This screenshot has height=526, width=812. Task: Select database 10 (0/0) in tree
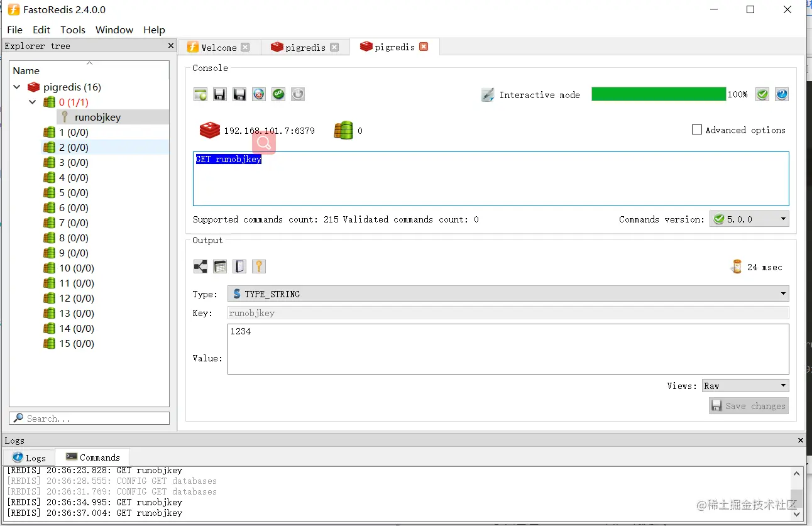point(77,268)
